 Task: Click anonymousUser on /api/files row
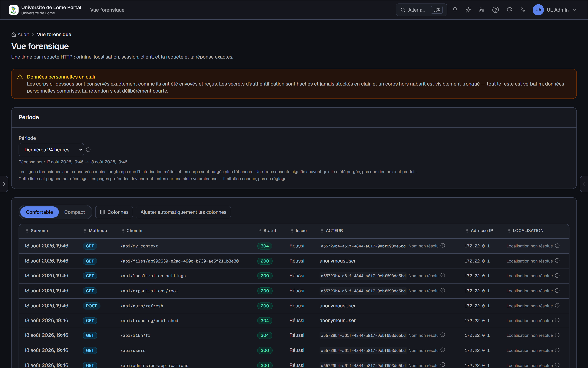click(x=338, y=261)
